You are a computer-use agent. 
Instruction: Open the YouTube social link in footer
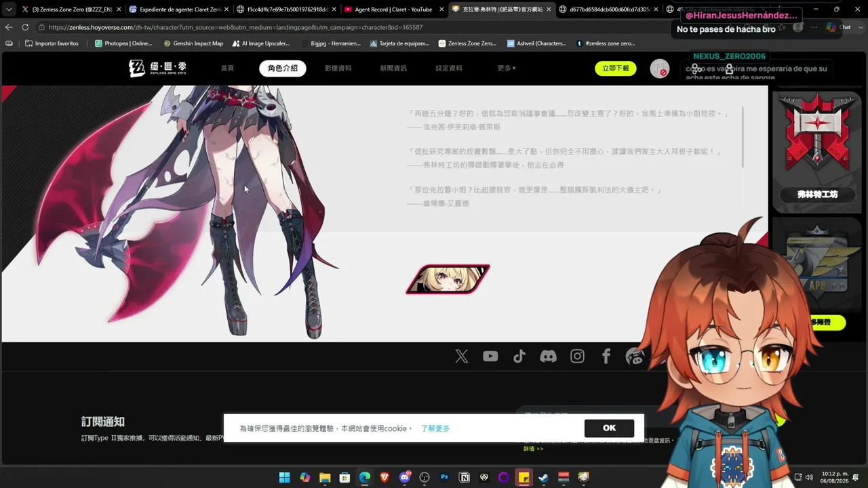coord(490,357)
